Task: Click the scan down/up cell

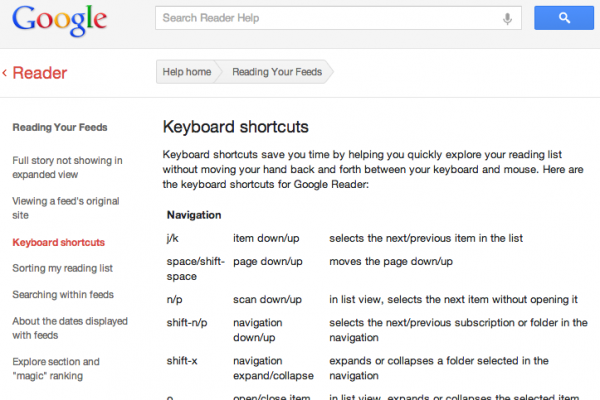Action: click(x=267, y=299)
